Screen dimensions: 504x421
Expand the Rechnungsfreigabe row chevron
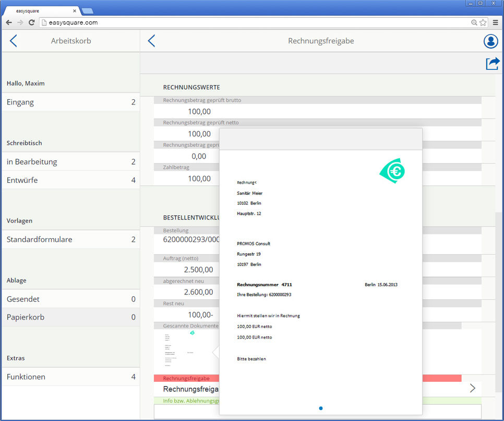tap(473, 388)
